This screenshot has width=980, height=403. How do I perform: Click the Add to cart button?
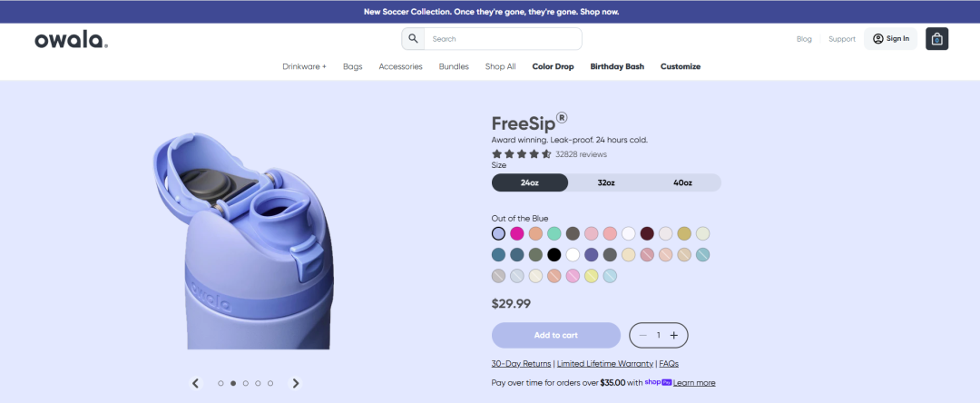[556, 336]
